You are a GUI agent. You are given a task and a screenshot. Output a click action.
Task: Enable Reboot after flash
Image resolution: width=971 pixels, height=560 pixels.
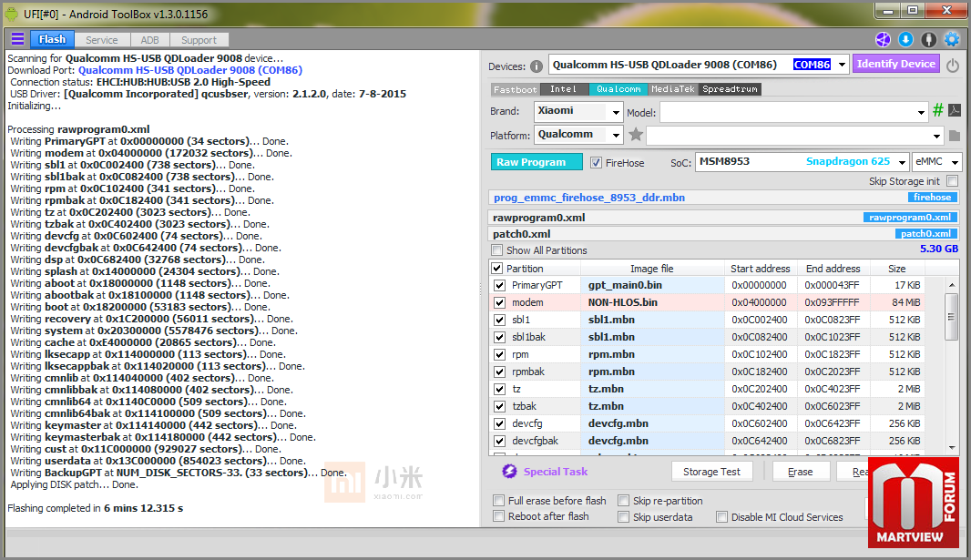pyautogui.click(x=498, y=516)
